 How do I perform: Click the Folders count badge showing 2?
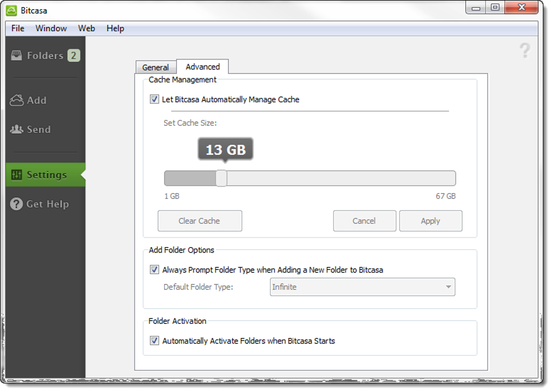click(74, 56)
